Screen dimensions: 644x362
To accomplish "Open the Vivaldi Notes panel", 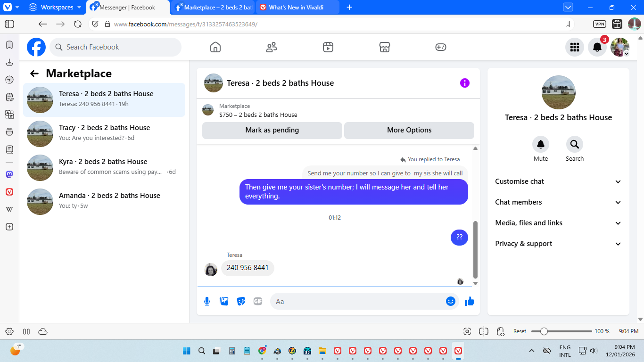I will point(9,97).
